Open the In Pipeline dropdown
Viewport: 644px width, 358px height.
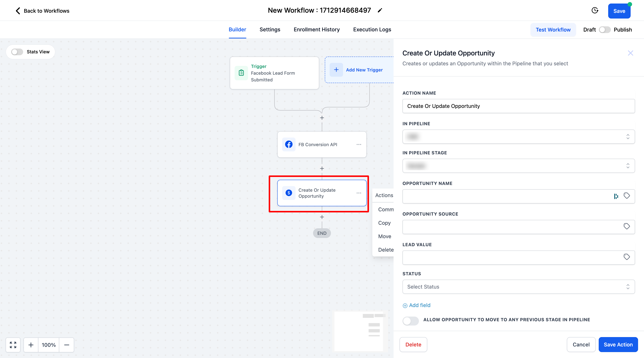pyautogui.click(x=518, y=137)
